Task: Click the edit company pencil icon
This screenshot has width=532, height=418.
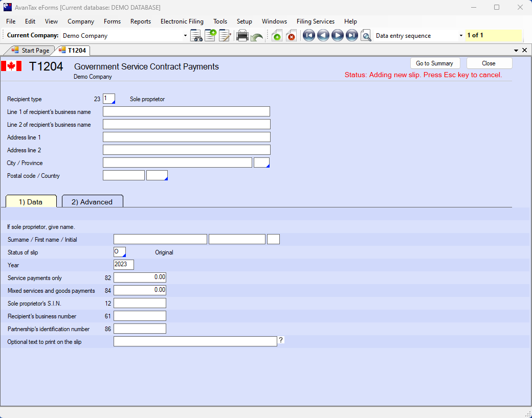Action: (225, 36)
